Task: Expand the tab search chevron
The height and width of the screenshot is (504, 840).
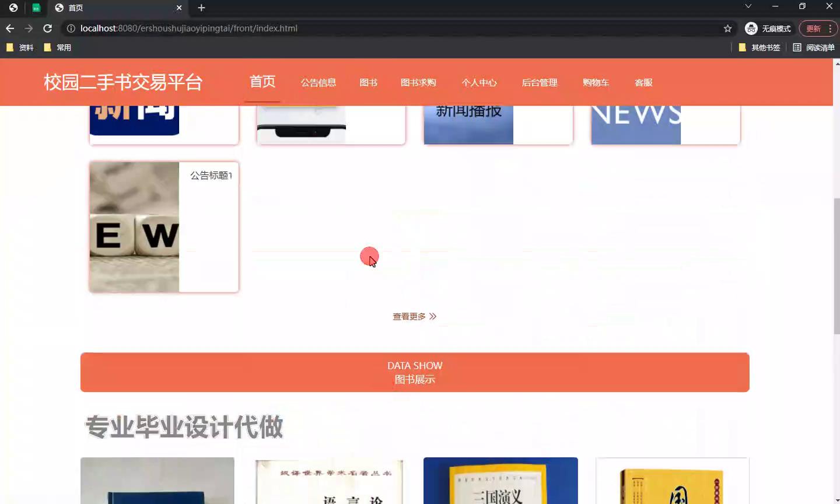Action: (x=748, y=6)
